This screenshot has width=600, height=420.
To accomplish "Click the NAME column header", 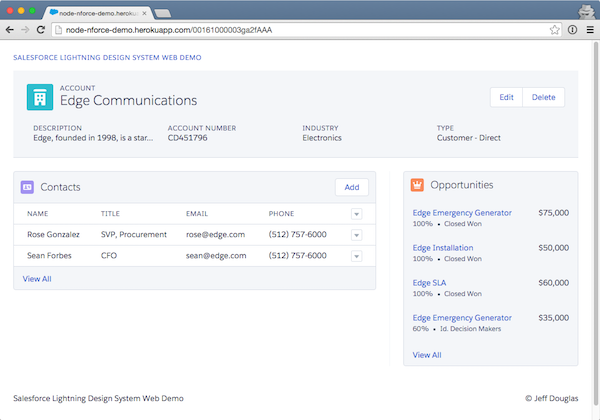I will [x=38, y=213].
